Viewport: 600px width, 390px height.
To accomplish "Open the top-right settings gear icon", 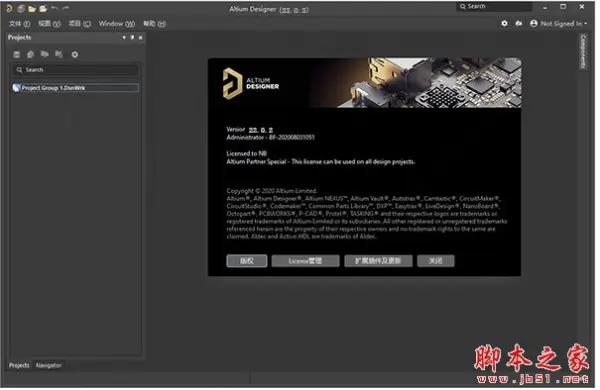I will [x=505, y=24].
